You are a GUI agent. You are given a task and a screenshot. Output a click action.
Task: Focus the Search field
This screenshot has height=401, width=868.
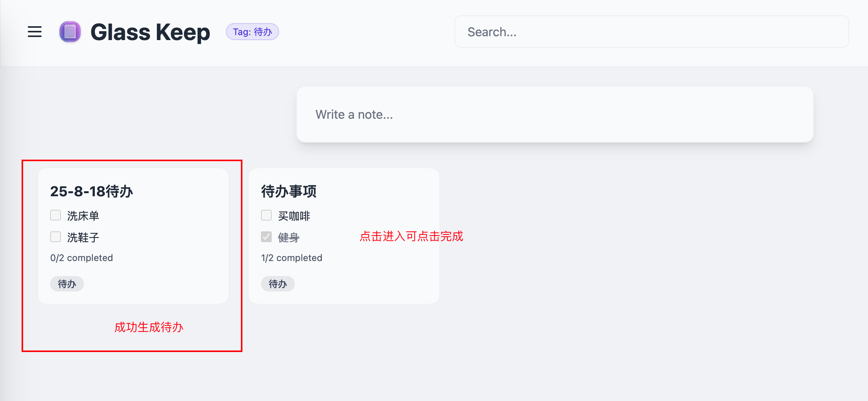coord(651,32)
